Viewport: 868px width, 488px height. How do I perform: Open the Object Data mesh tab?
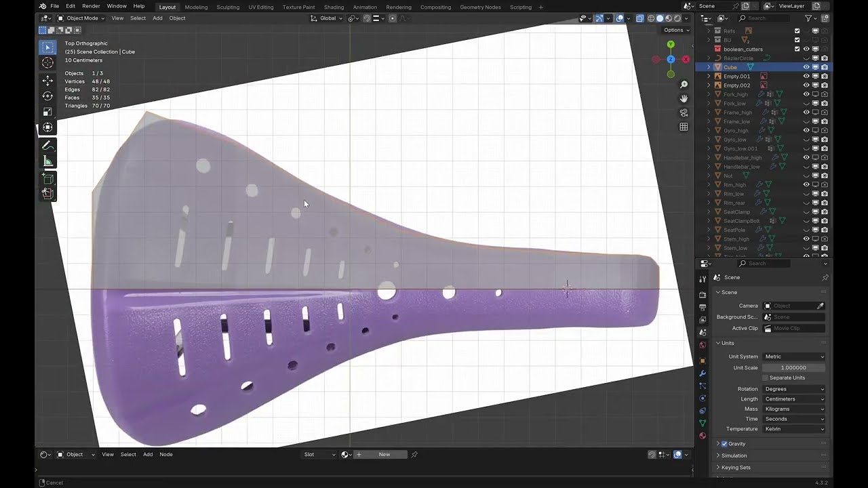(703, 423)
